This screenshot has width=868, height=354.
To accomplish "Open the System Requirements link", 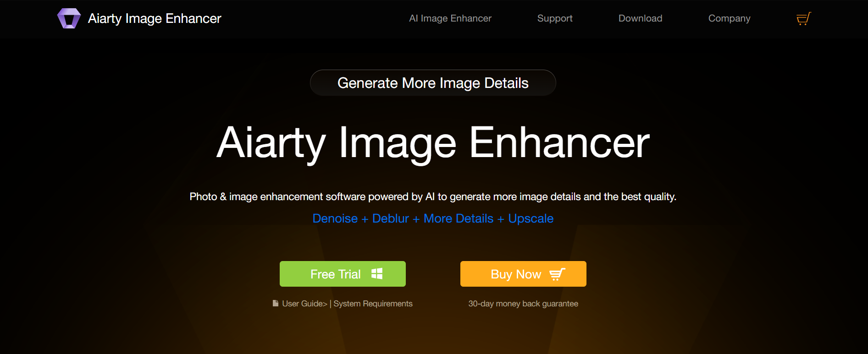I will (373, 304).
